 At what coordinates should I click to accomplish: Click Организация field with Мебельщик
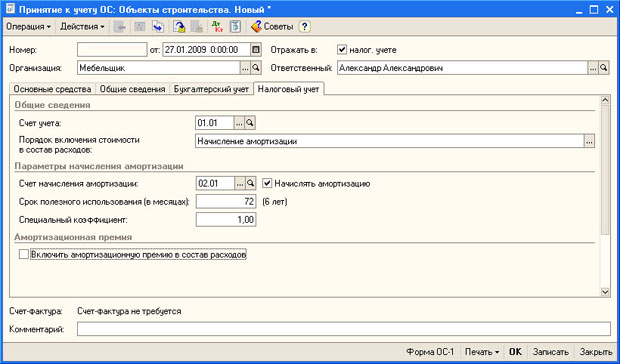[x=159, y=68]
